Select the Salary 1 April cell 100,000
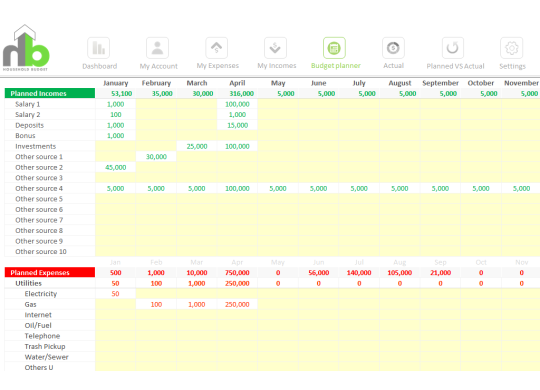This screenshot has height=390, width=540. (237, 104)
